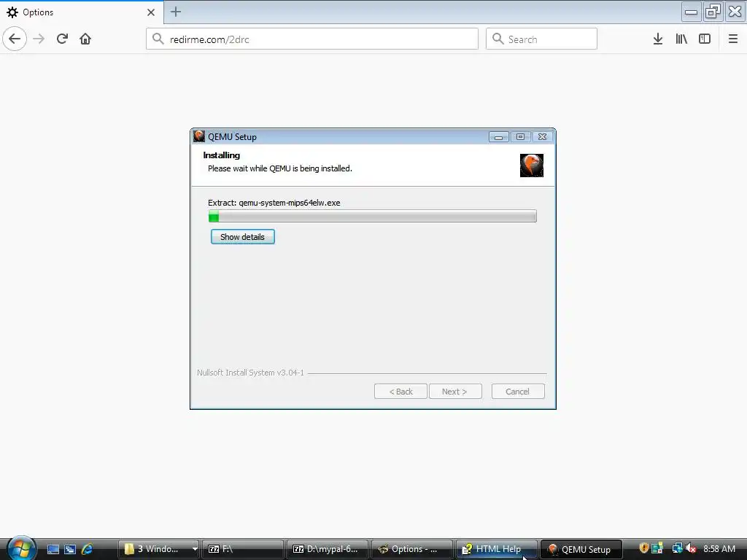The height and width of the screenshot is (560, 747).
Task: Click Show details in QEMU Setup
Action: pos(242,237)
